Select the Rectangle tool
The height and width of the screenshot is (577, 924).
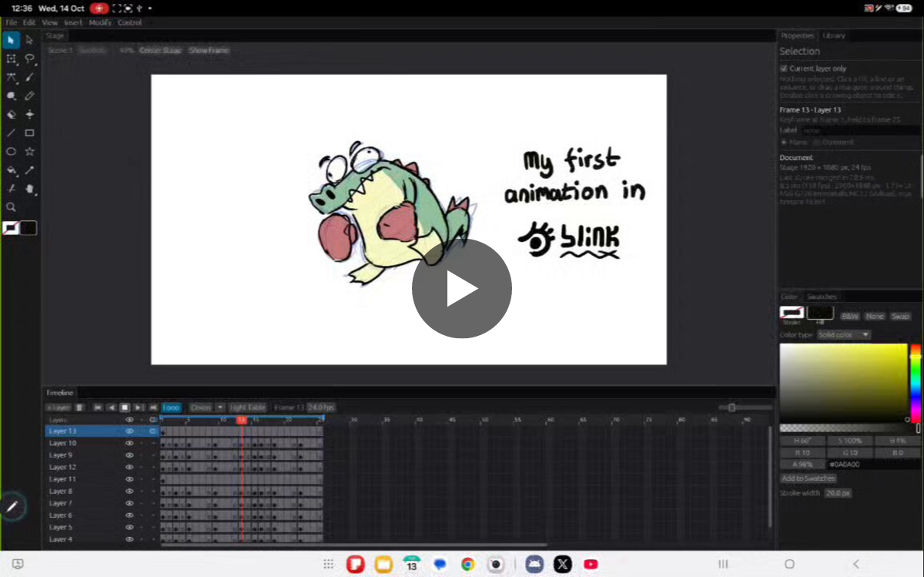coord(29,133)
